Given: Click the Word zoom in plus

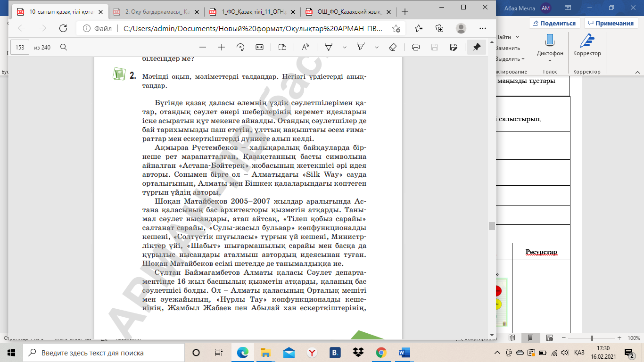Looking at the screenshot, I should [x=619, y=338].
